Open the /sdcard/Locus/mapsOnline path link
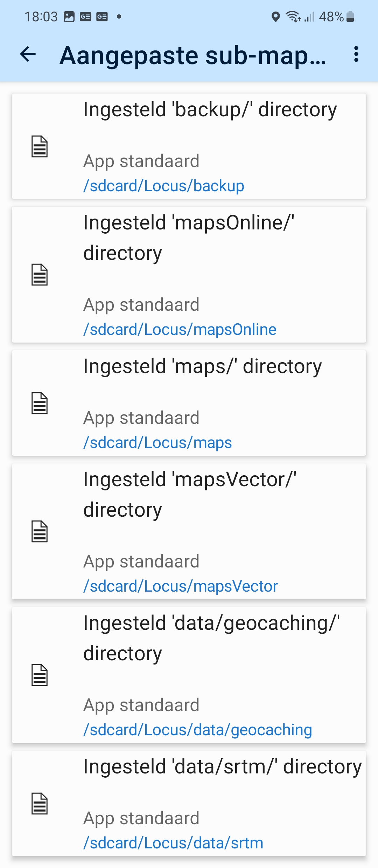Image resolution: width=378 pixels, height=868 pixels. click(x=180, y=329)
